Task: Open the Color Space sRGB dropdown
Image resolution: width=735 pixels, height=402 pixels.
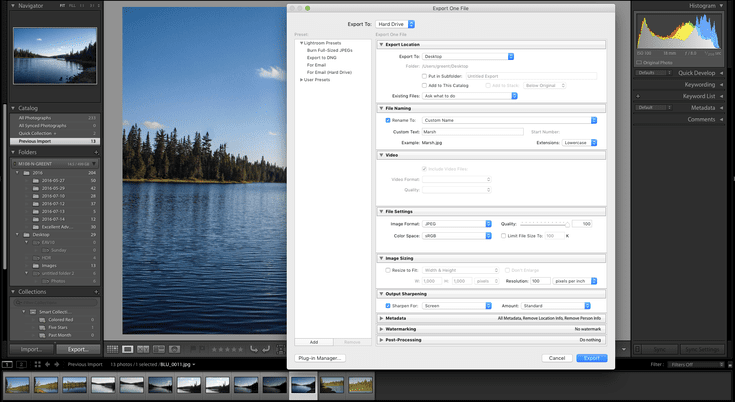Action: (458, 235)
